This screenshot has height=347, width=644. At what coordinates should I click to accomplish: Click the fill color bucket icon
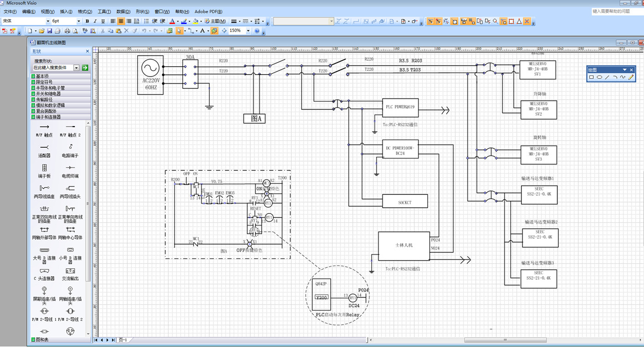[x=195, y=21]
